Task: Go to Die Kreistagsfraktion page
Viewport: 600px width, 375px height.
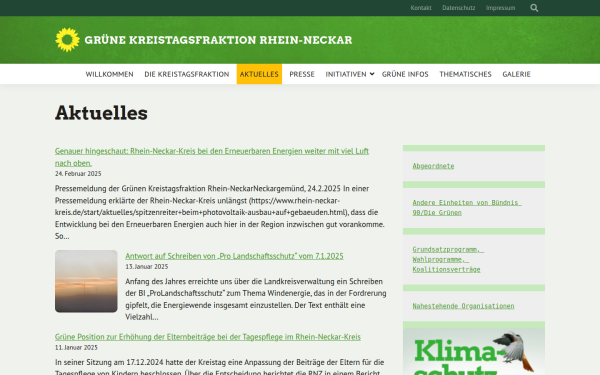Action: [x=187, y=74]
